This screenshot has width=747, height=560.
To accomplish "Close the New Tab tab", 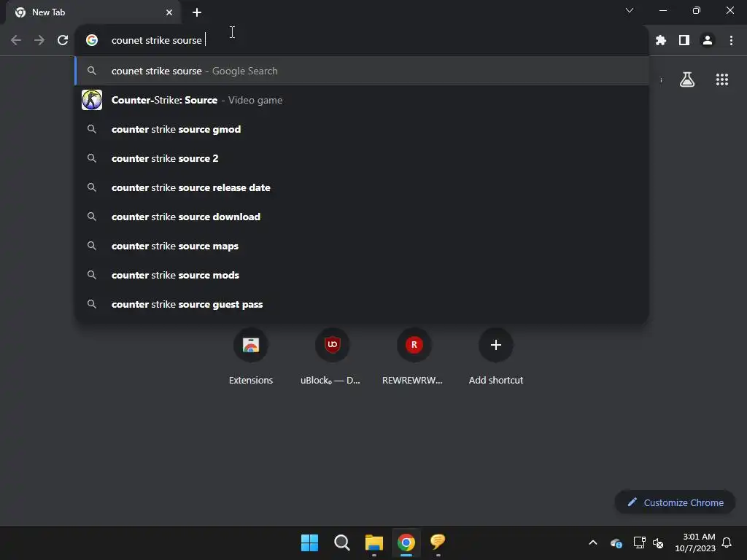I will (169, 12).
